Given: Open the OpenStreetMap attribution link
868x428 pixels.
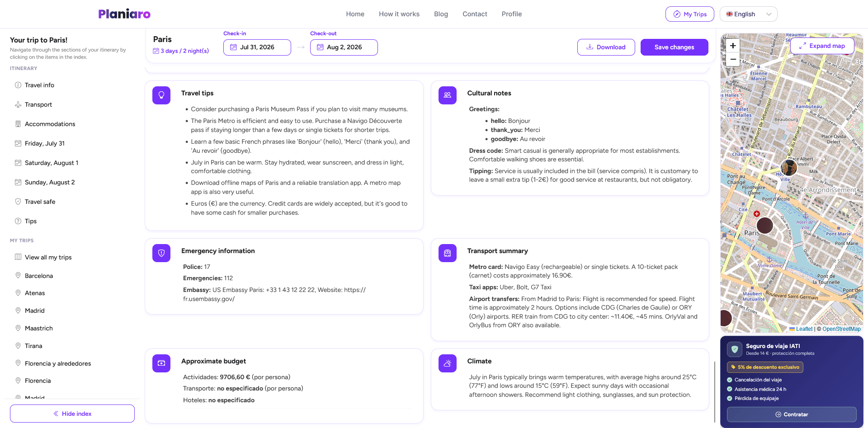Looking at the screenshot, I should click(841, 329).
